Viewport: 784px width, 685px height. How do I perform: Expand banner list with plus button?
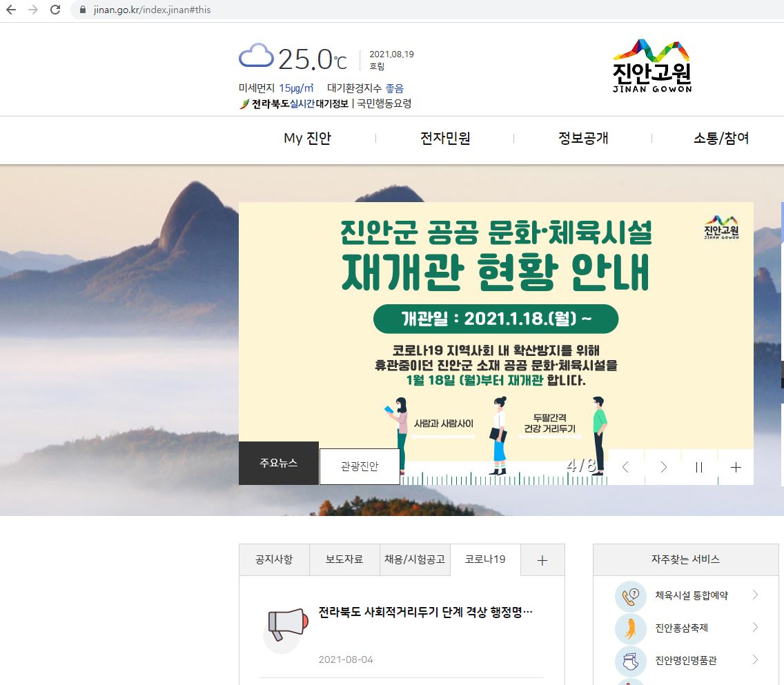coord(736,467)
